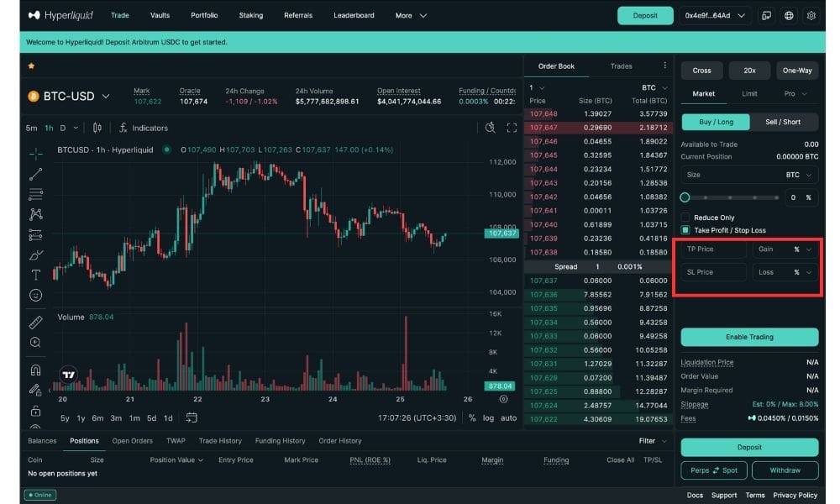Open the emoji icons tool
This screenshot has width=840, height=504.
[36, 295]
